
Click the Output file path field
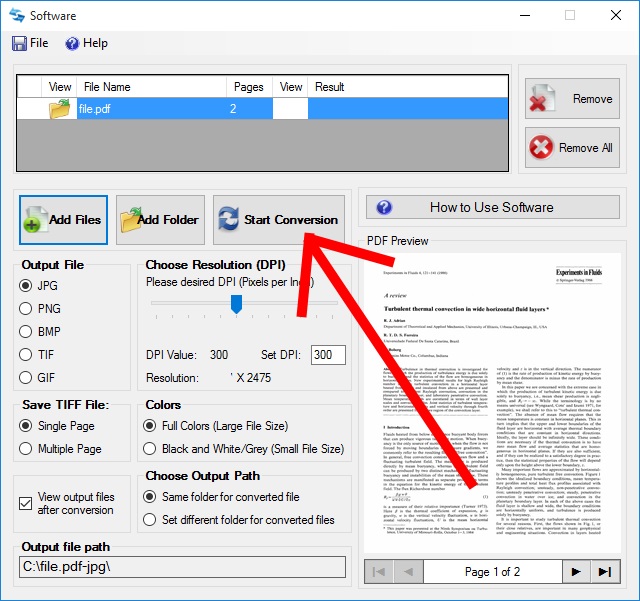pyautogui.click(x=182, y=567)
